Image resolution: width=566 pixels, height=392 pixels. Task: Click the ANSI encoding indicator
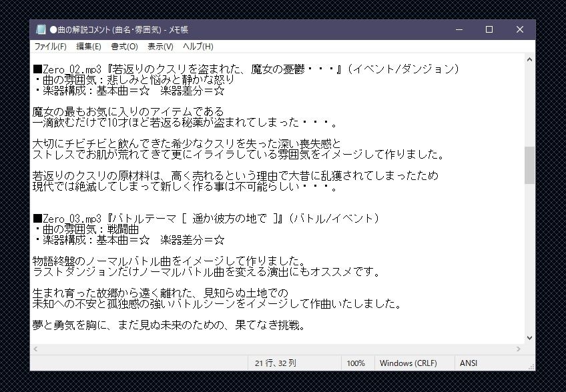469,363
